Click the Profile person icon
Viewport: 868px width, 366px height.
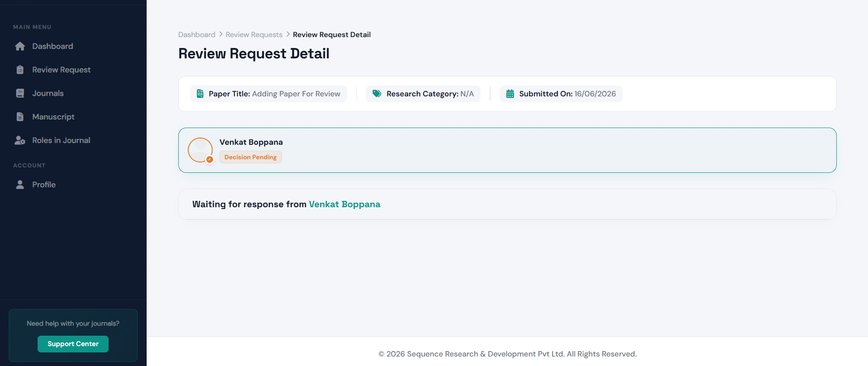pyautogui.click(x=20, y=185)
